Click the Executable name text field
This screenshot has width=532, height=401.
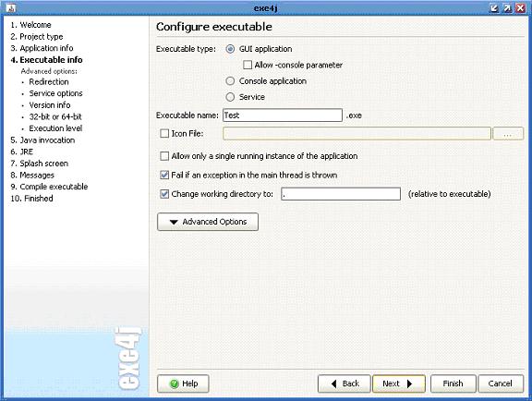click(x=283, y=115)
